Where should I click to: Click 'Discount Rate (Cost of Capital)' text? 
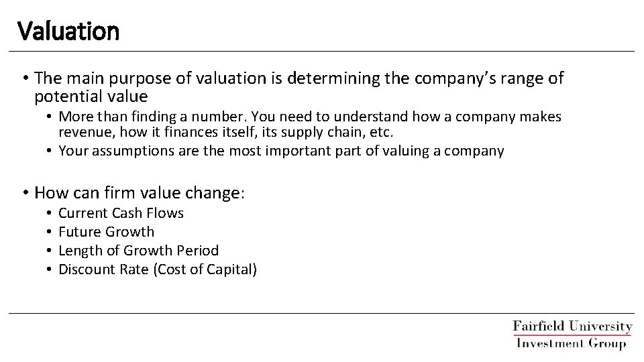158,269
